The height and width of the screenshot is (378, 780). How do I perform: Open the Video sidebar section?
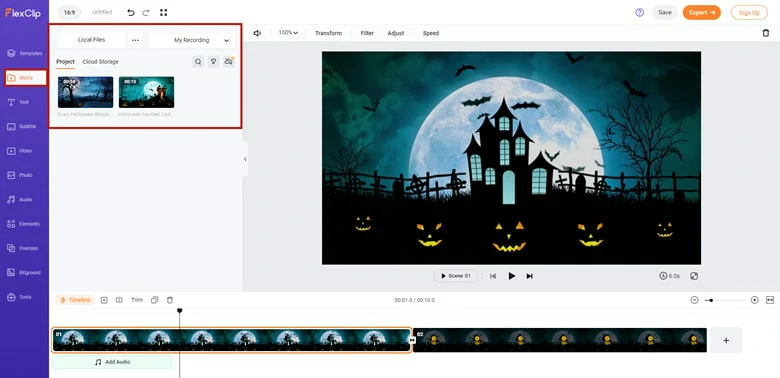[x=20, y=151]
